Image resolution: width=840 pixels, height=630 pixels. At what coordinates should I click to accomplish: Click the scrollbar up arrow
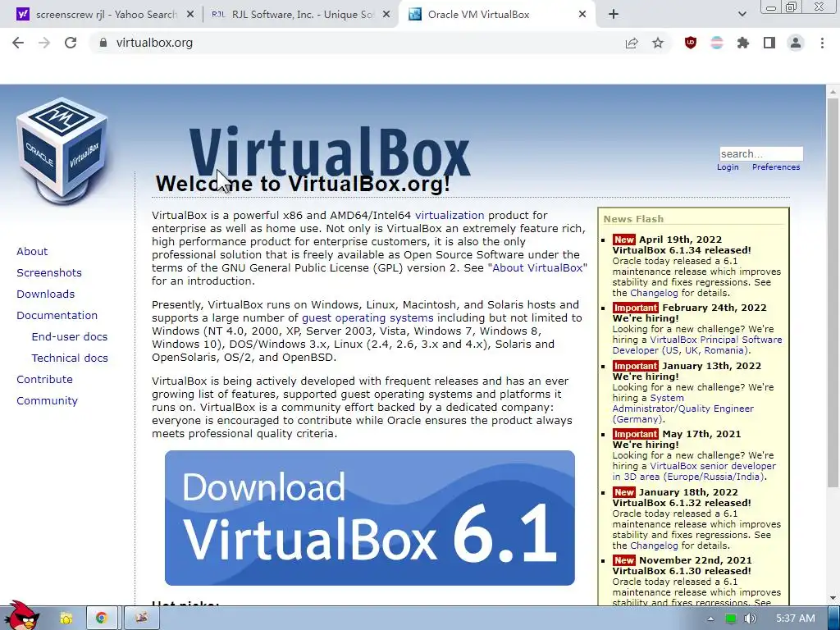(833, 92)
